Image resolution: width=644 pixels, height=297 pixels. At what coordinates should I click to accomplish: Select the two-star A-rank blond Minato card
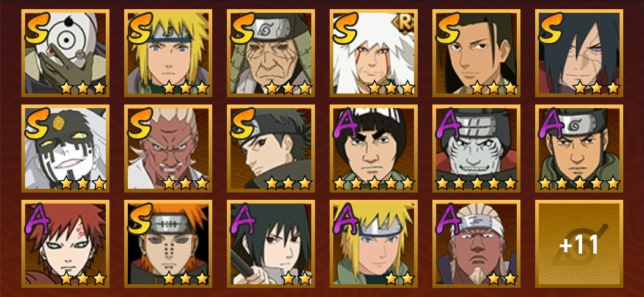pos(374,243)
